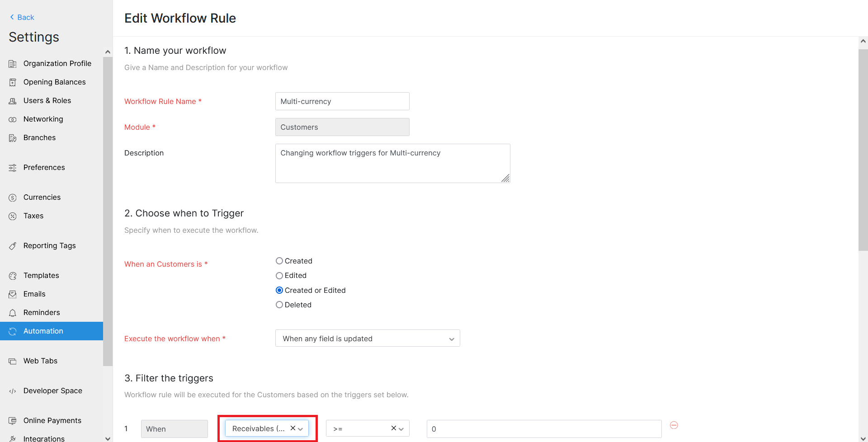The image size is (868, 442).
Task: Select the Created radio button
Action: [x=279, y=261]
